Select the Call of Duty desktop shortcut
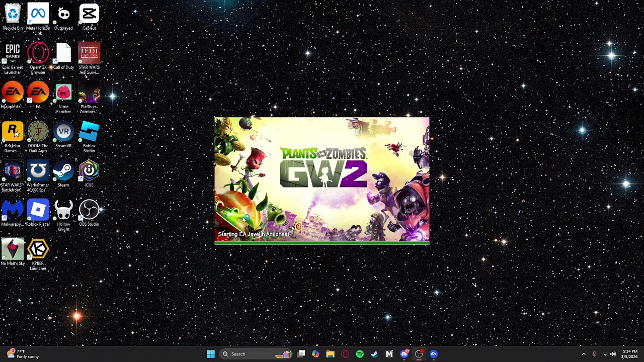This screenshot has height=362, width=644. (63, 56)
